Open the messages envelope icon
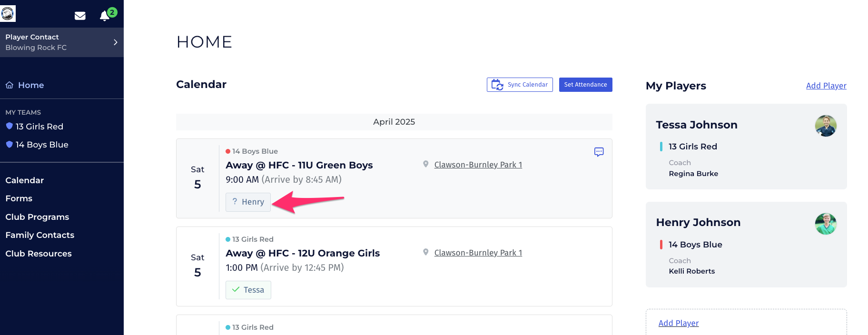The height and width of the screenshot is (335, 868). tap(80, 16)
